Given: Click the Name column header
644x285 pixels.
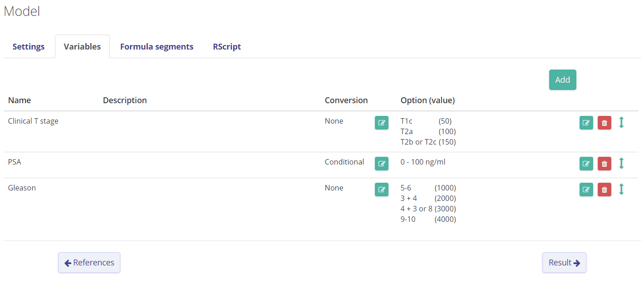Looking at the screenshot, I should pyautogui.click(x=20, y=100).
